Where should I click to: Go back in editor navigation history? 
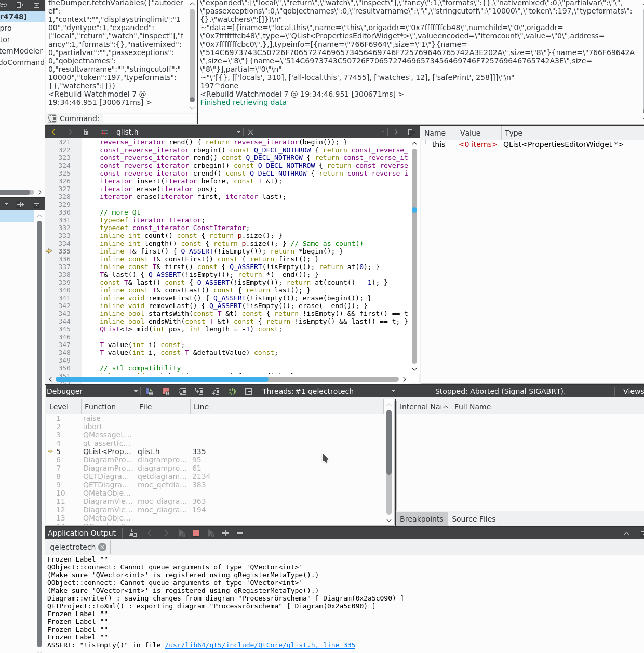click(x=53, y=132)
